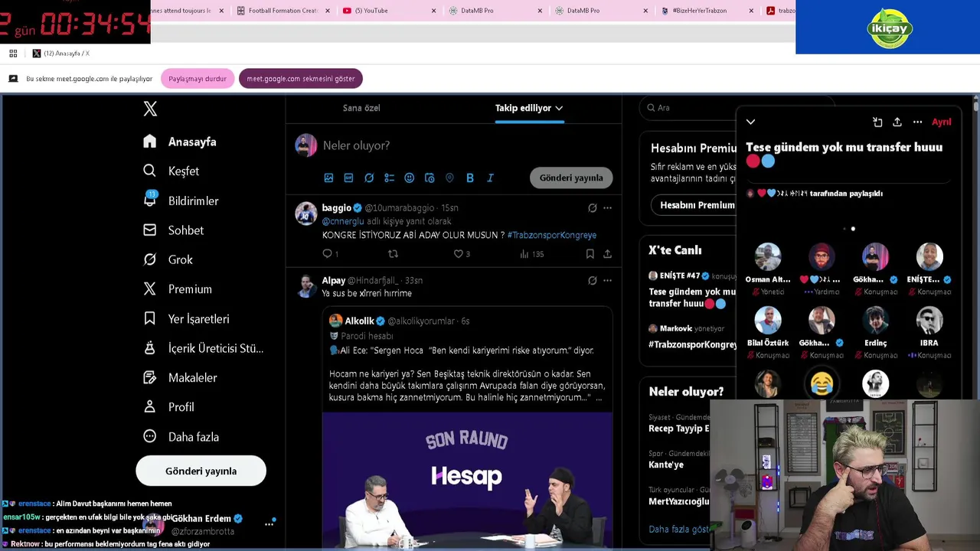Click Grok icon on baggio's post
This screenshot has height=551, width=980.
(592, 207)
